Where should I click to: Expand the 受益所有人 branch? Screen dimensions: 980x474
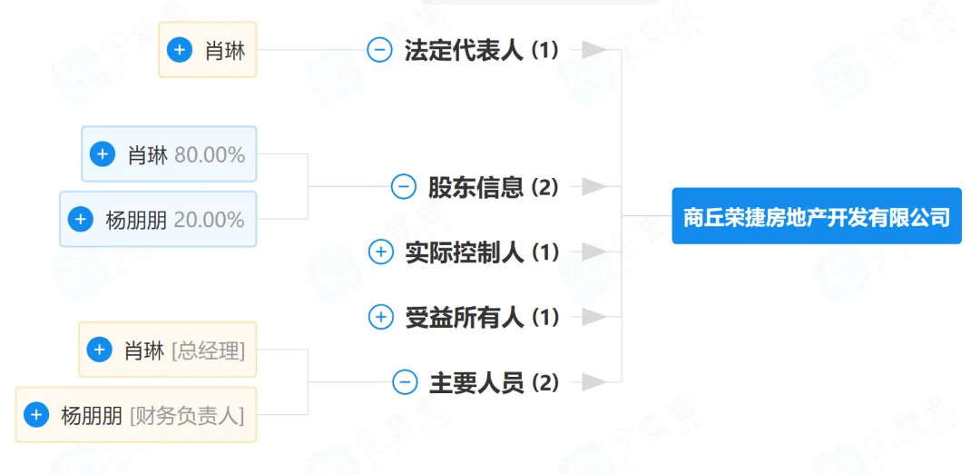[381, 317]
